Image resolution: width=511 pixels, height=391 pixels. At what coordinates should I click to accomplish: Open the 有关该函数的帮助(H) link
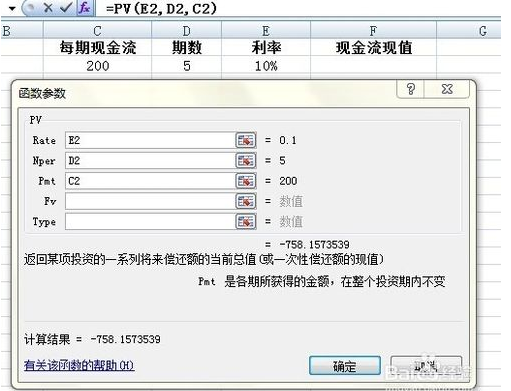coord(79,366)
